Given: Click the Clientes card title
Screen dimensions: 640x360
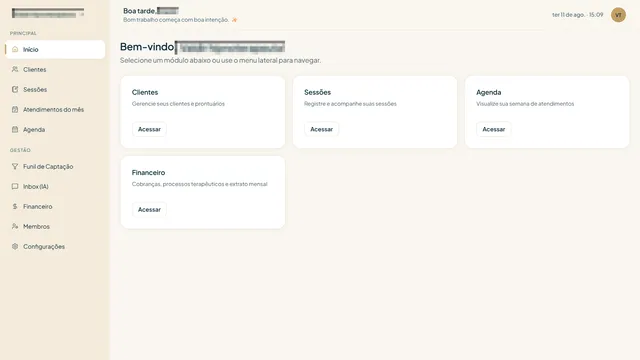Looking at the screenshot, I should (145, 92).
